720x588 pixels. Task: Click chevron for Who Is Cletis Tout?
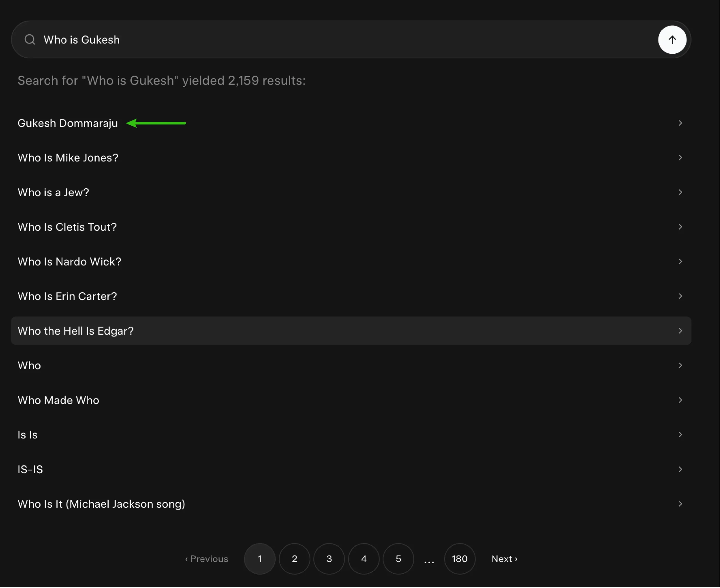(680, 227)
